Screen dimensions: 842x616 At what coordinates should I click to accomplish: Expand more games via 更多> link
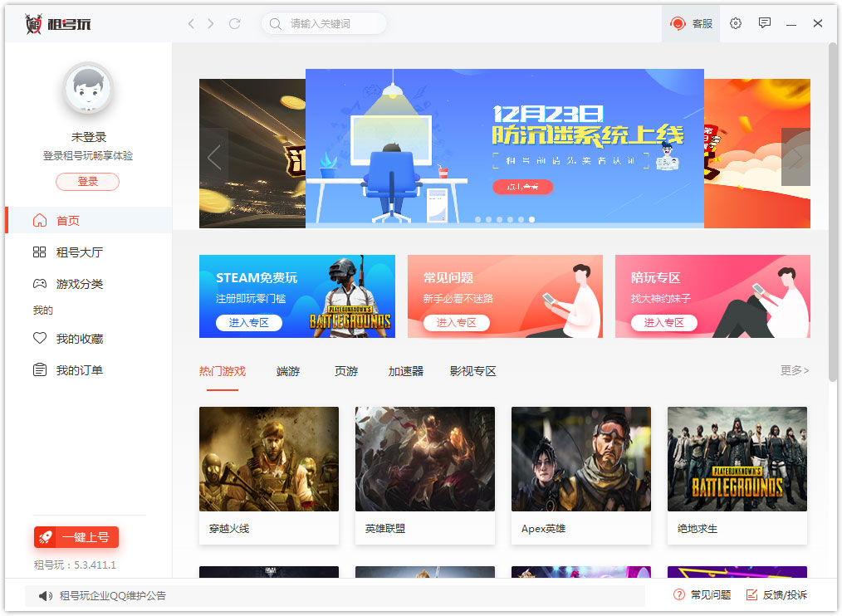pyautogui.click(x=794, y=370)
